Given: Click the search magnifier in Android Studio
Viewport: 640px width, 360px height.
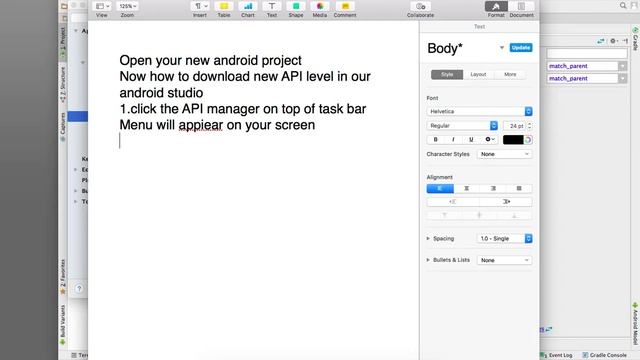Looking at the screenshot, I should (x=623, y=5).
